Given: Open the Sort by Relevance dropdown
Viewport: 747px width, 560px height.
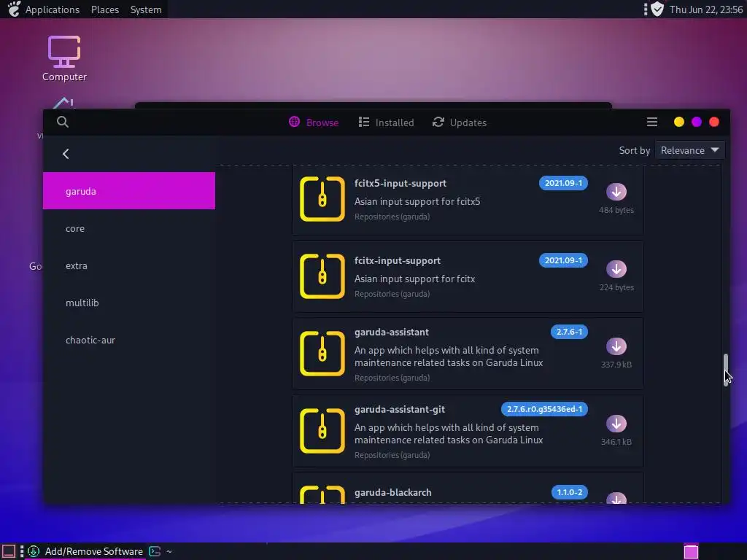Looking at the screenshot, I should (690, 150).
